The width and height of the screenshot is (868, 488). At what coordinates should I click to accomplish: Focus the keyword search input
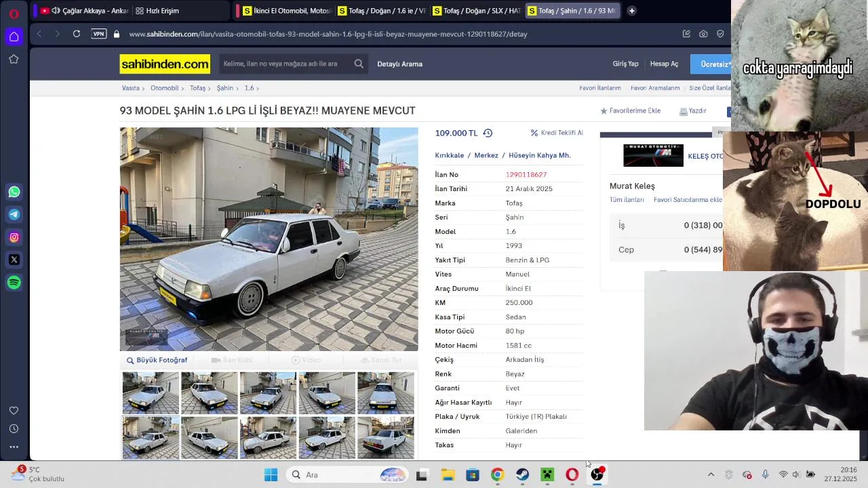(285, 64)
